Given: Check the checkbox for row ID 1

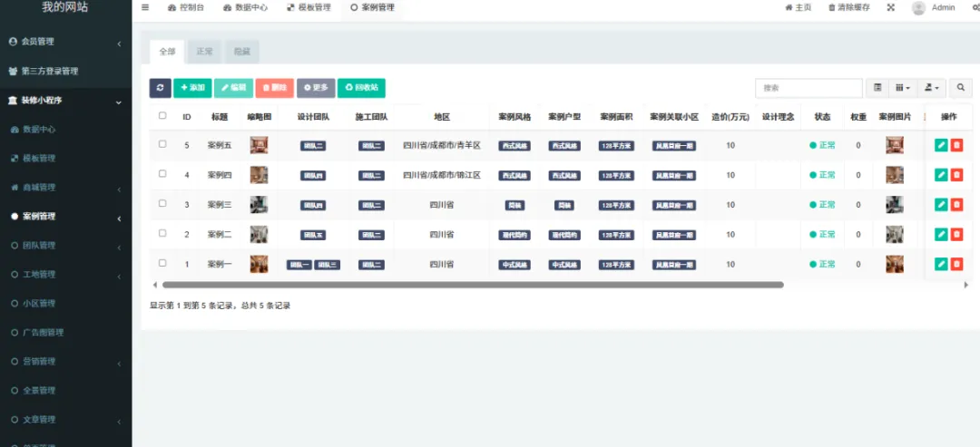Looking at the screenshot, I should click(x=162, y=263).
